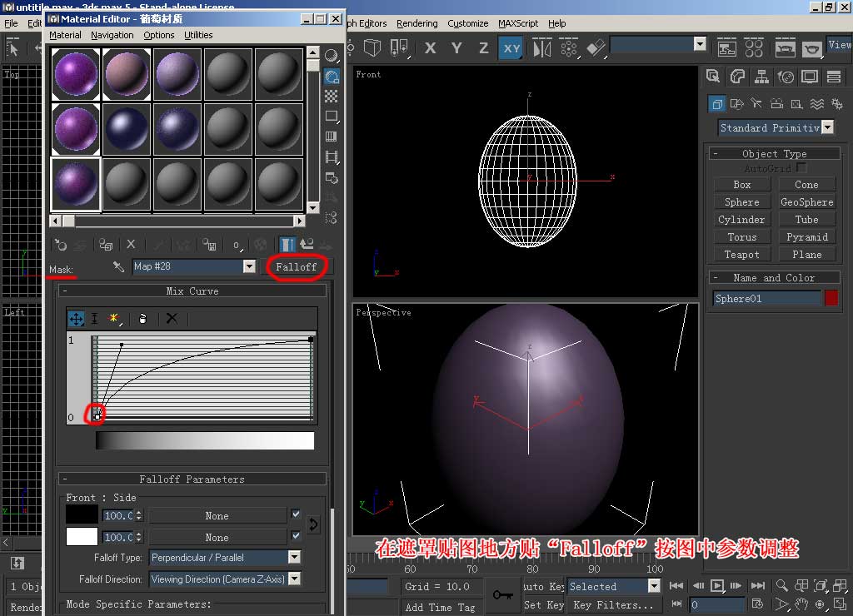This screenshot has height=616, width=853.
Task: Click the Swap Front/Side colors arrow
Action: 313,524
